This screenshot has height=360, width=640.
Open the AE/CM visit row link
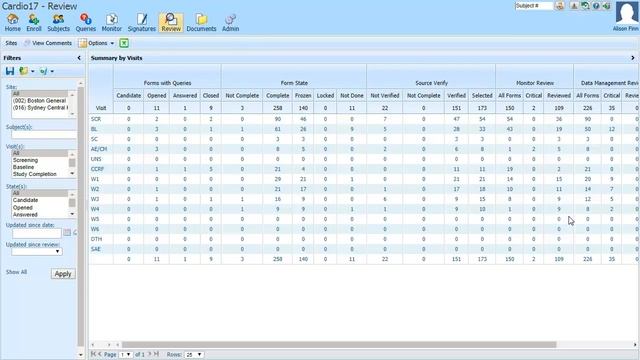99,149
